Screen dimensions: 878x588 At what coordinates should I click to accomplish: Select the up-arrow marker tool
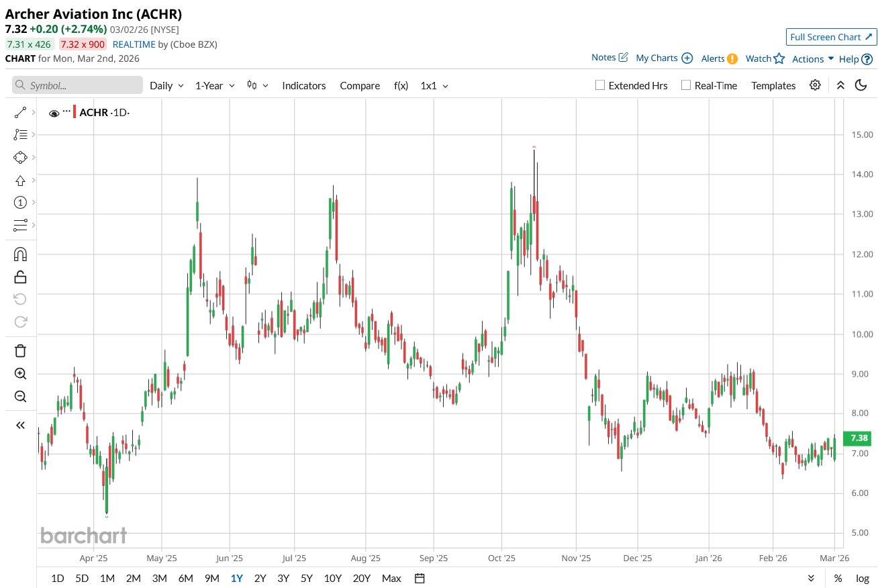pos(20,180)
